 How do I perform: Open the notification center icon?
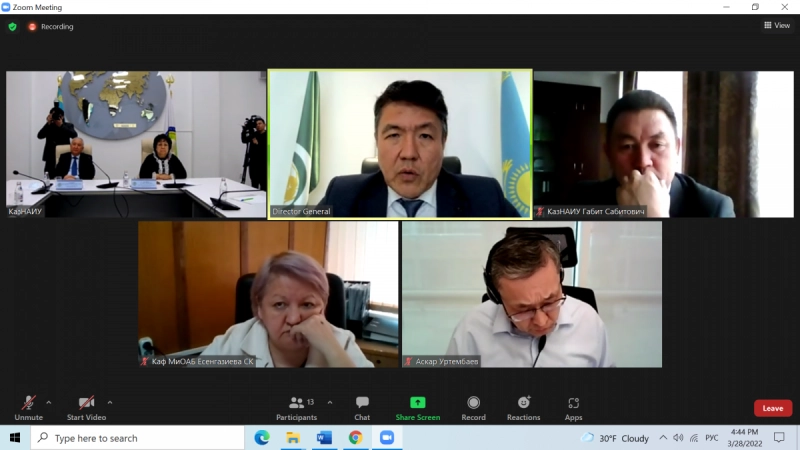779,437
